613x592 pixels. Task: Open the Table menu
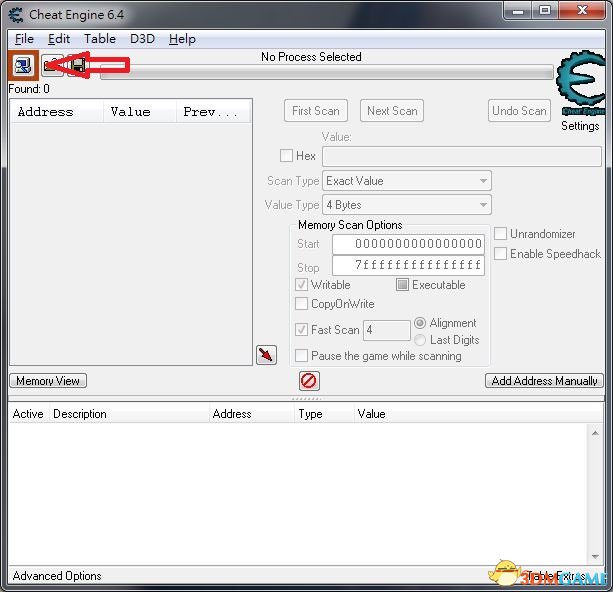(x=100, y=39)
